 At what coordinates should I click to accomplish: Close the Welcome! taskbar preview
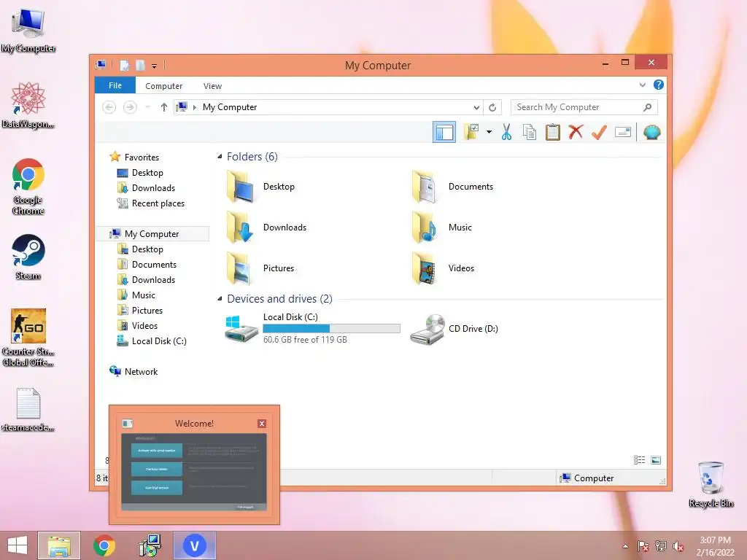pyautogui.click(x=262, y=424)
